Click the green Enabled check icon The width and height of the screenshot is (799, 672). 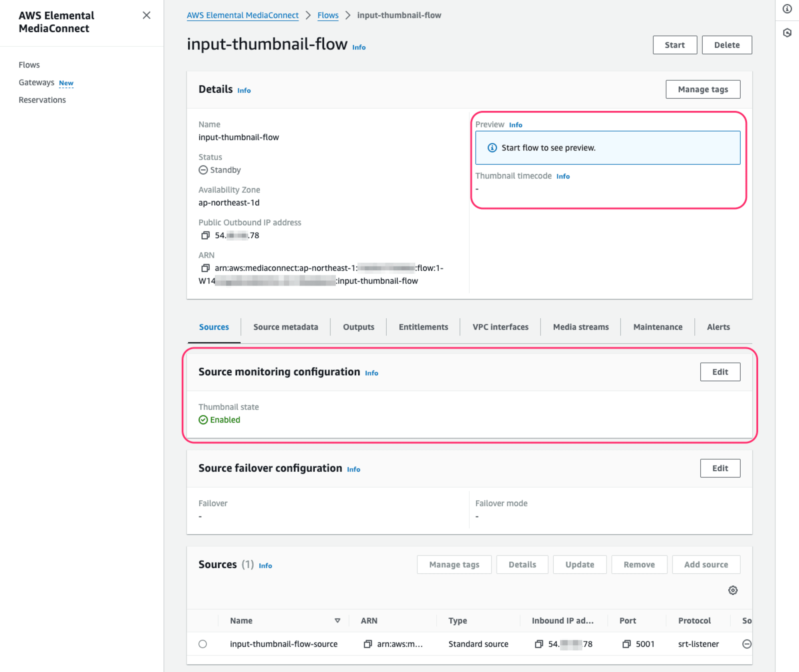point(203,420)
